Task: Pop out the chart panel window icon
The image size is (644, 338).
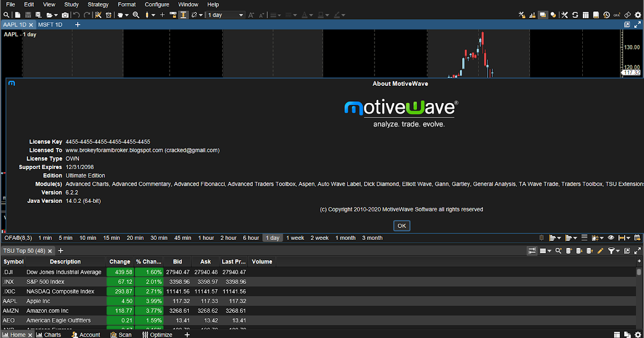Action: 627,25
